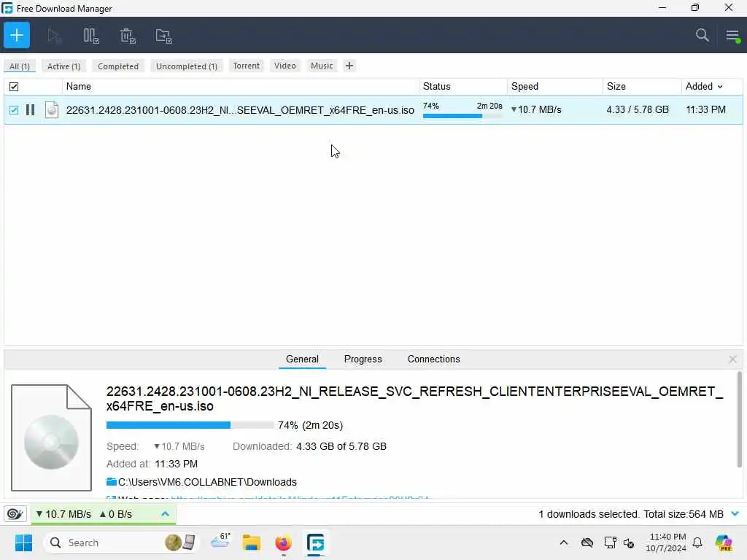Start selected downloads via play toolbar icon
The height and width of the screenshot is (560, 747).
tap(54, 36)
